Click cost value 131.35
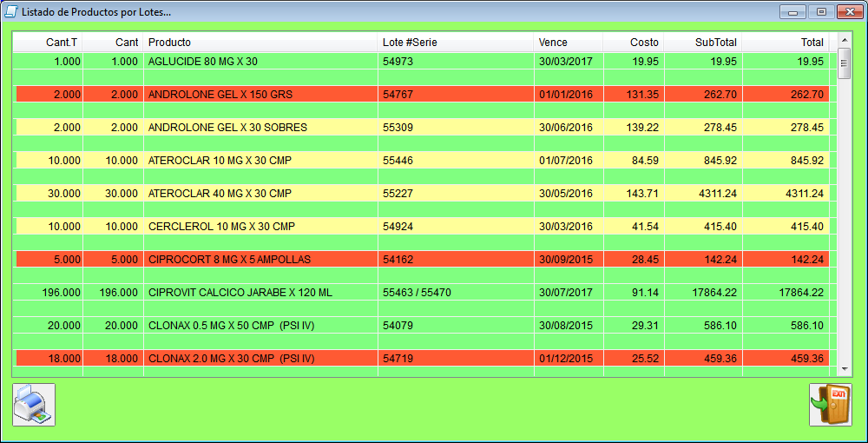 point(642,95)
